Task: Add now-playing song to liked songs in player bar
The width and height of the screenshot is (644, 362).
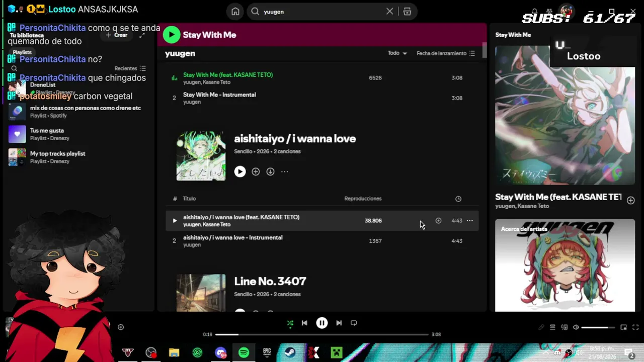Action: 121,327
